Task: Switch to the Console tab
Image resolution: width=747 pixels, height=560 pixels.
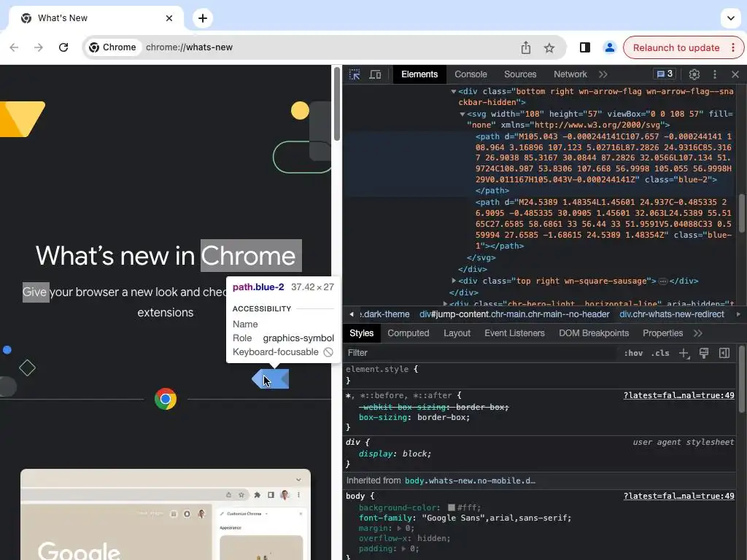Action: (x=471, y=74)
